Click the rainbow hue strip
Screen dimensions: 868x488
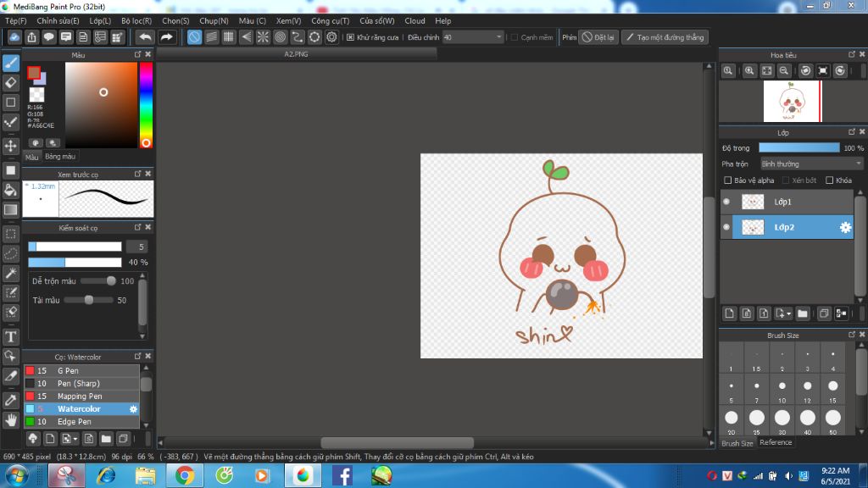coord(146,104)
